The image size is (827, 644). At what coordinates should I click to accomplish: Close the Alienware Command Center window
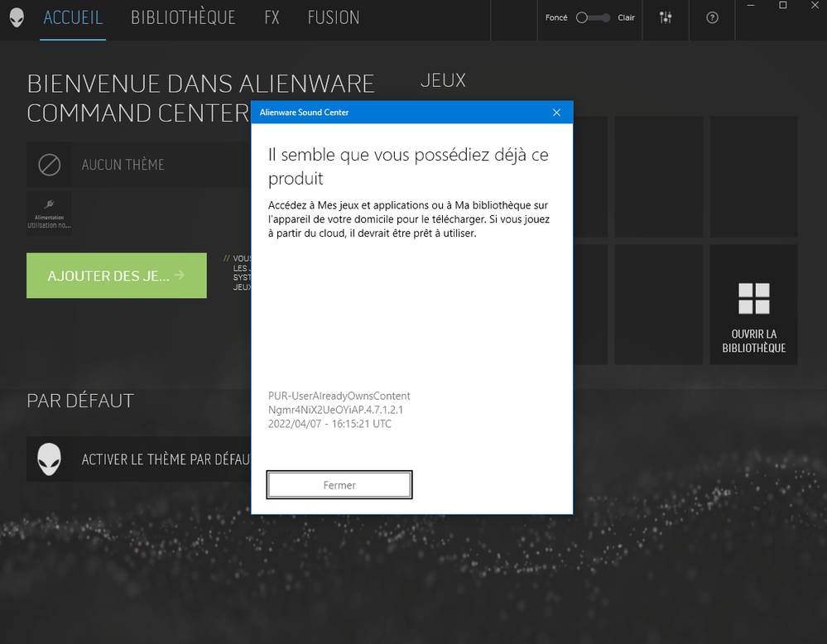[x=815, y=5]
